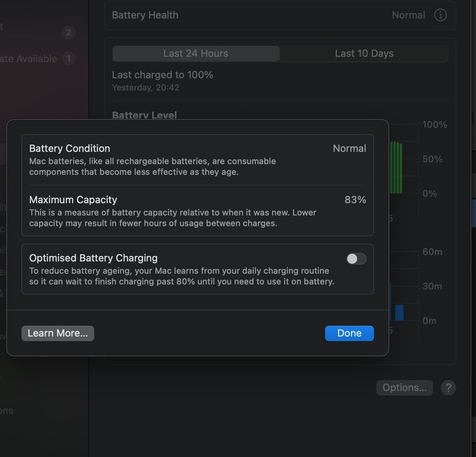
Task: Enable Optimised Battery Charging switch
Action: (357, 259)
